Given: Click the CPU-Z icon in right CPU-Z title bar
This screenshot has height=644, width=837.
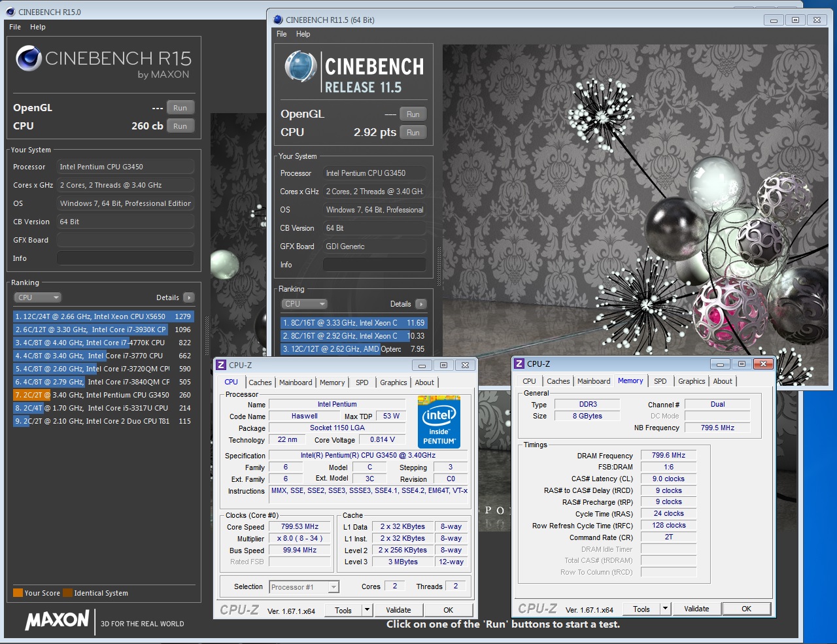Looking at the screenshot, I should (x=519, y=364).
